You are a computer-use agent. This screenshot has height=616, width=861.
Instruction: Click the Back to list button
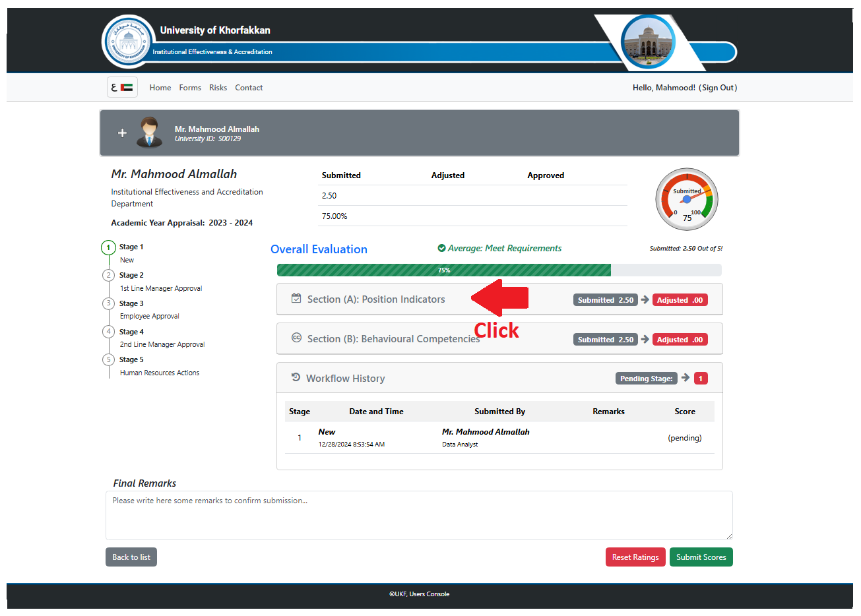pyautogui.click(x=131, y=557)
